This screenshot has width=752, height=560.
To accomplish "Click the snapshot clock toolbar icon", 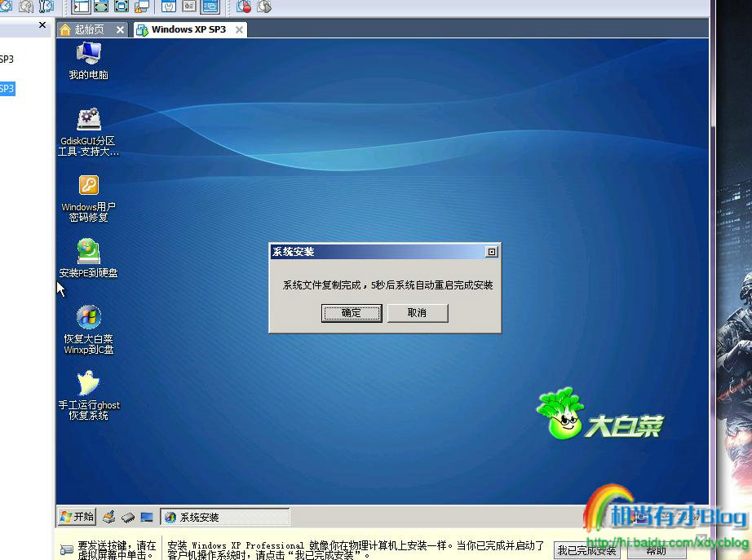I will [x=6, y=6].
